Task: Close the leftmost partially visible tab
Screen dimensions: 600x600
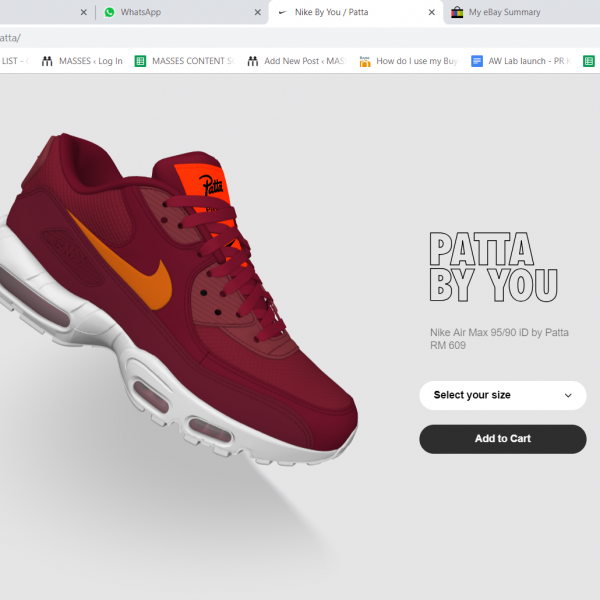Action: 84,13
